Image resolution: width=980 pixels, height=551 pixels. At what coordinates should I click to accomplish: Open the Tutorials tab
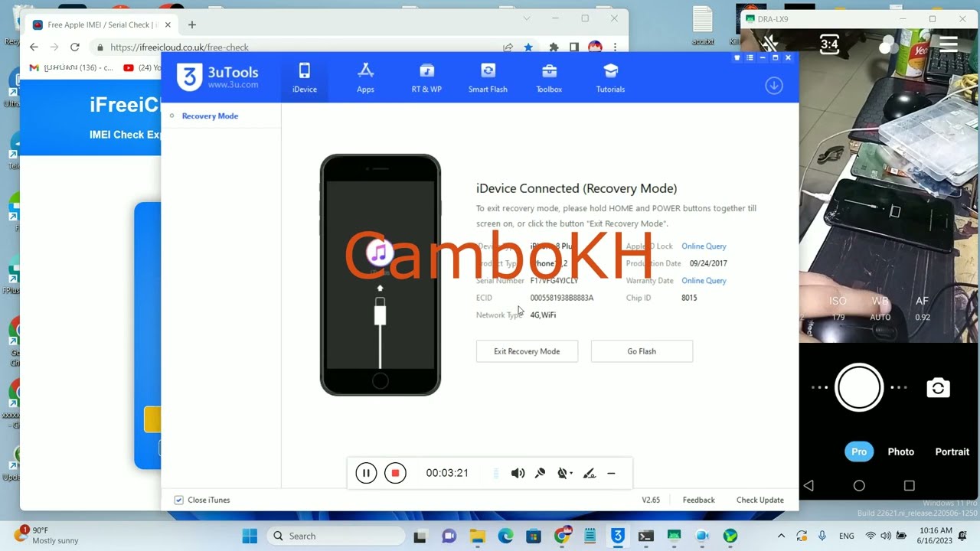click(610, 78)
